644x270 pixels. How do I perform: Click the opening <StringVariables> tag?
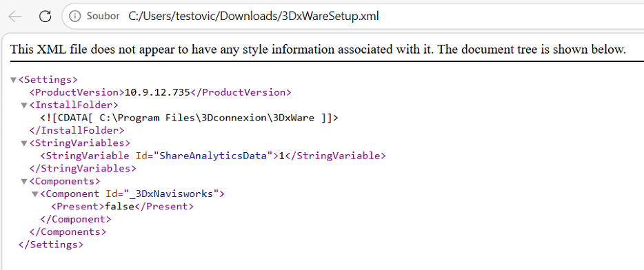80,143
